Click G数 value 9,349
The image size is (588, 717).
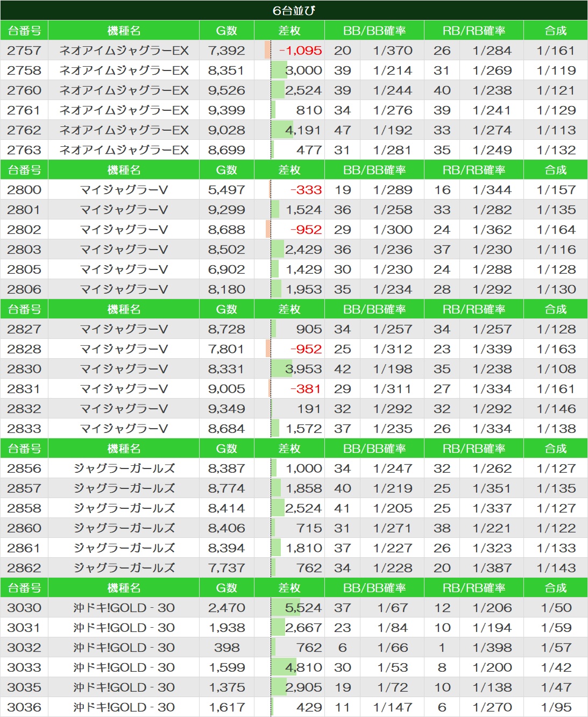(x=226, y=409)
